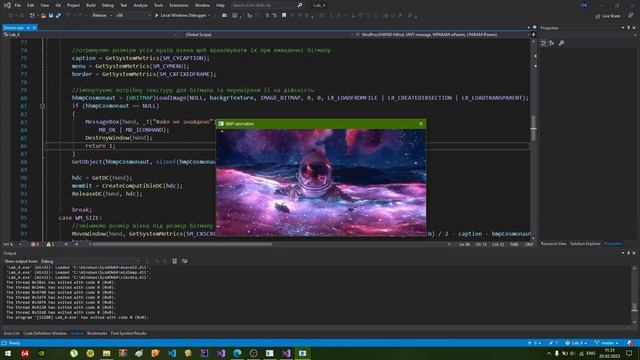
Task: Switch to Resource View tab
Action: click(x=553, y=244)
